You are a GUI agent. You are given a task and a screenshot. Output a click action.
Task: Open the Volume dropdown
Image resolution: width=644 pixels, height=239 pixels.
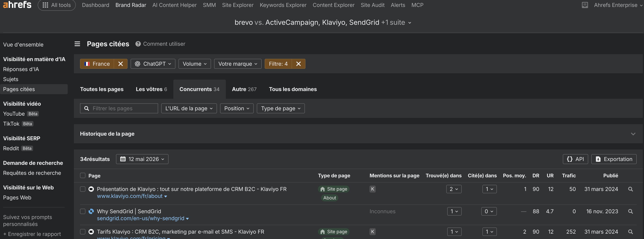[195, 64]
